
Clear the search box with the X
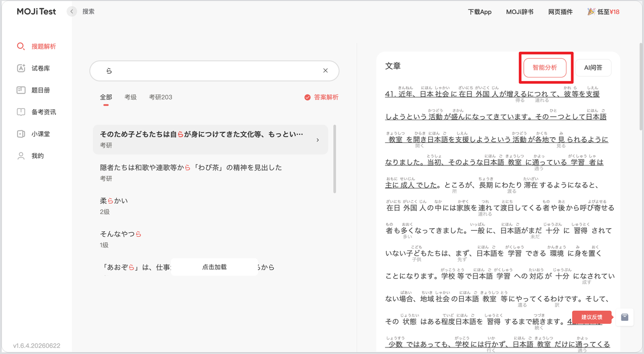click(x=326, y=71)
